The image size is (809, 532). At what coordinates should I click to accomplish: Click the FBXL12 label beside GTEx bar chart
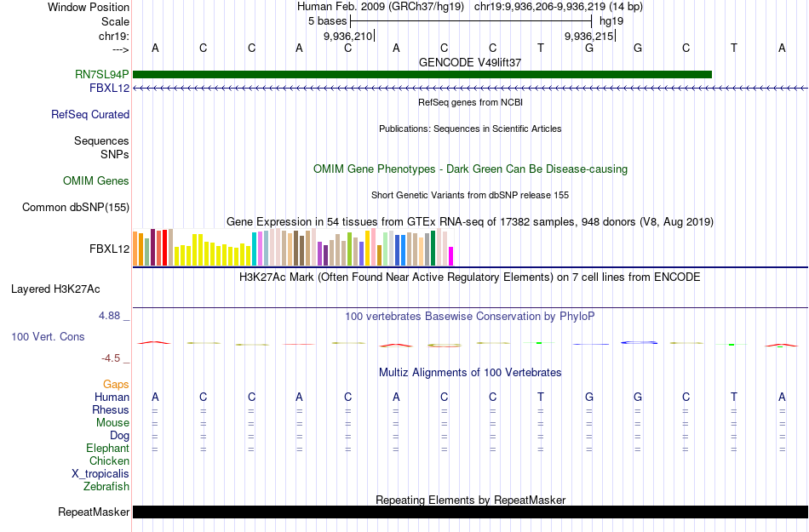(x=109, y=249)
